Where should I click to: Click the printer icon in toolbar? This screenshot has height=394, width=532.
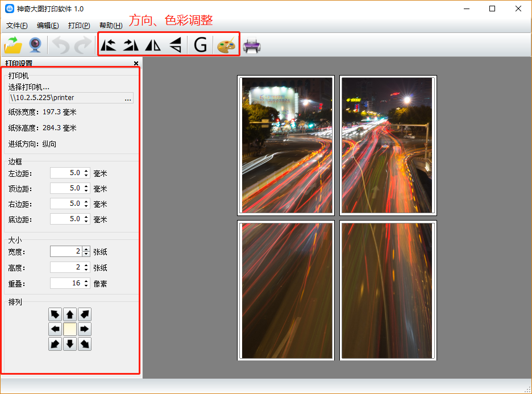(252, 45)
